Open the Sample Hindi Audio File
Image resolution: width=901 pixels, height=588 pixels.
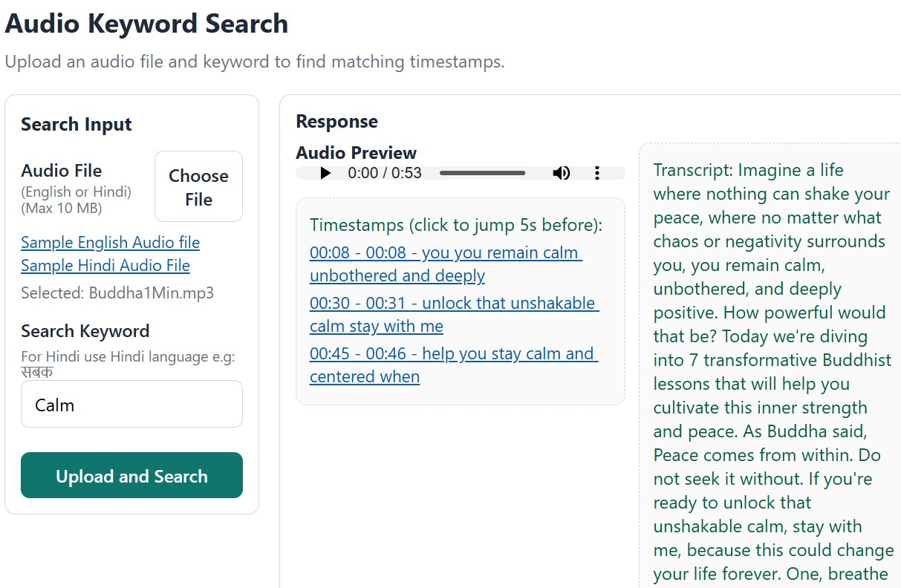pyautogui.click(x=105, y=266)
